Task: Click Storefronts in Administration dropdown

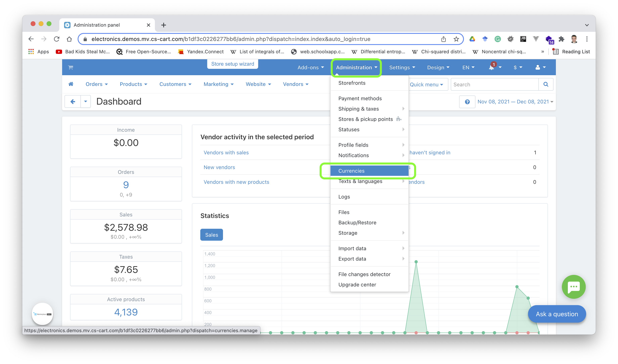Action: [x=352, y=83]
